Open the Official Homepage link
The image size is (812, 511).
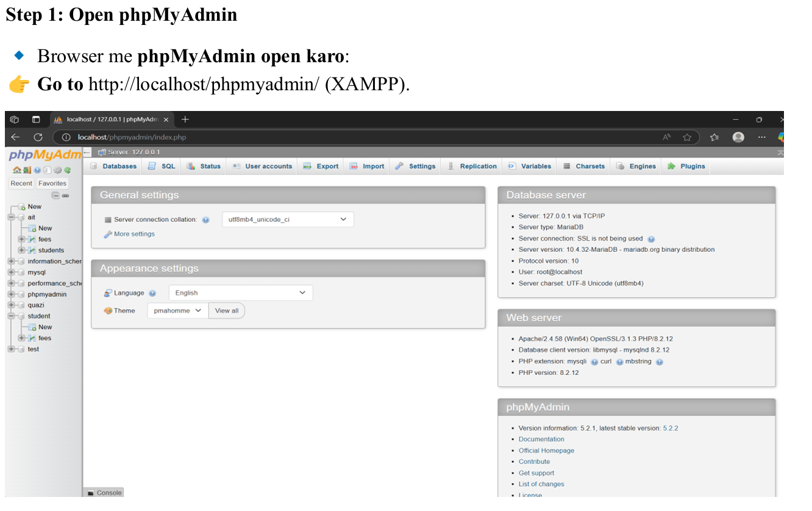546,451
